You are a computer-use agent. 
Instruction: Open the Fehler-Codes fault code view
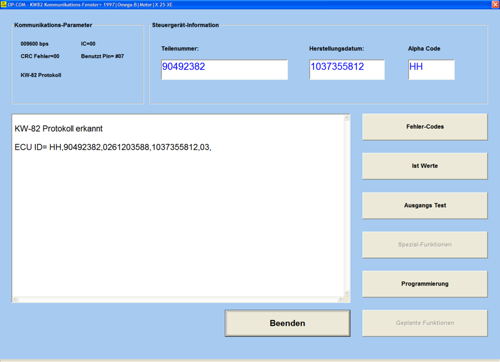(425, 127)
